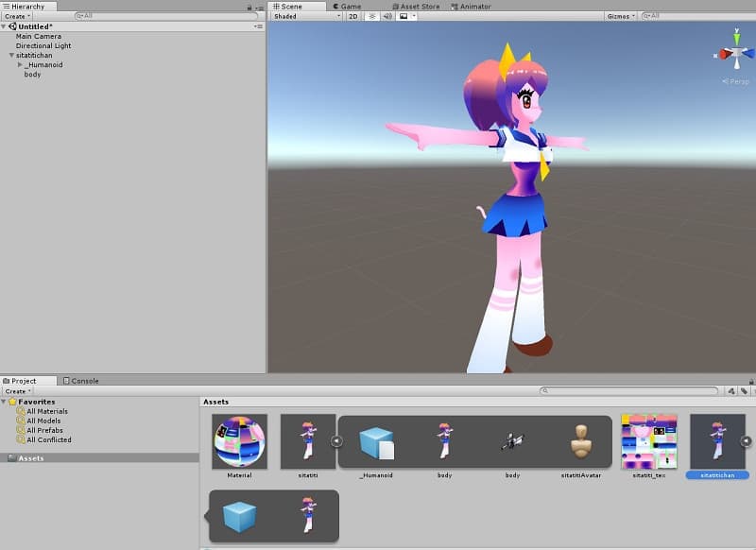Toggle scene lighting sun icon
Screen dimensions: 756x550
[371, 16]
